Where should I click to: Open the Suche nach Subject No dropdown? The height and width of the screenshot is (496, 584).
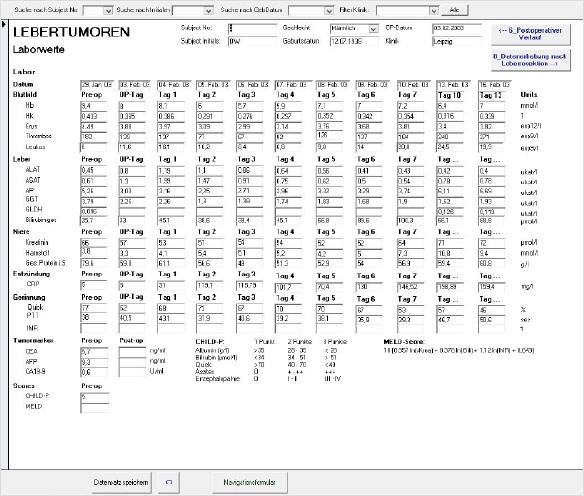click(x=108, y=10)
